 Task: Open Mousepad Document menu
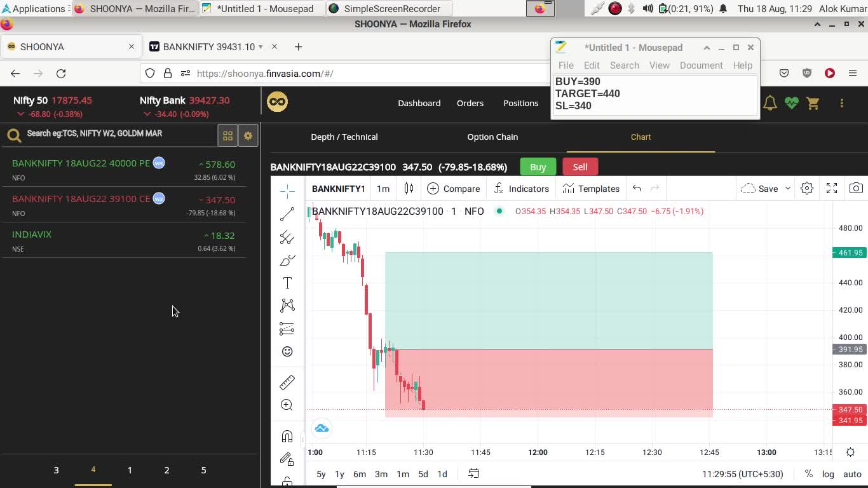pos(701,65)
